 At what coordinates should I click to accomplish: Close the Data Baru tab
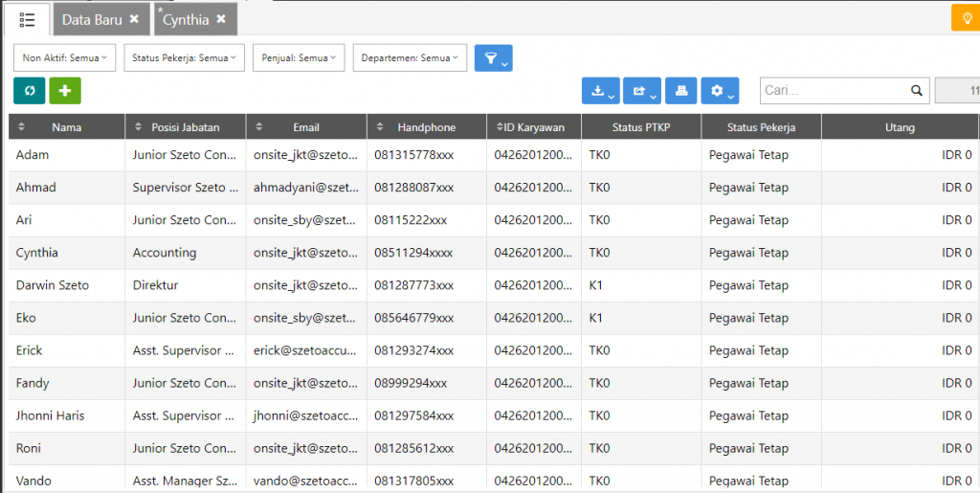click(134, 19)
